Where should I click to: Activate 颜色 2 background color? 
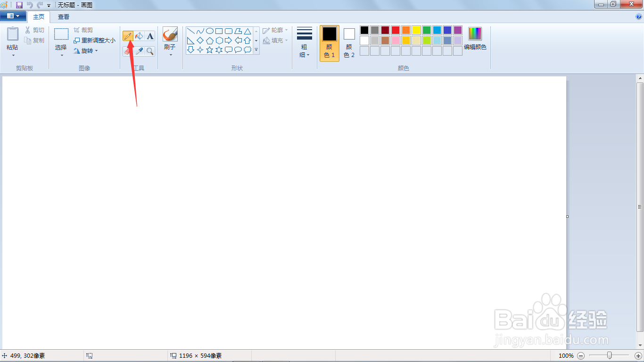tap(349, 43)
